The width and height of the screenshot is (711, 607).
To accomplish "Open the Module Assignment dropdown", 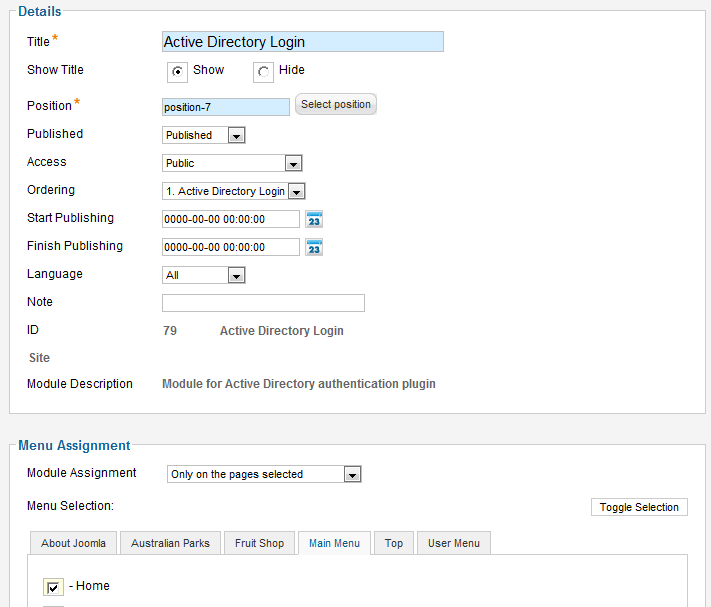I will click(x=264, y=474).
